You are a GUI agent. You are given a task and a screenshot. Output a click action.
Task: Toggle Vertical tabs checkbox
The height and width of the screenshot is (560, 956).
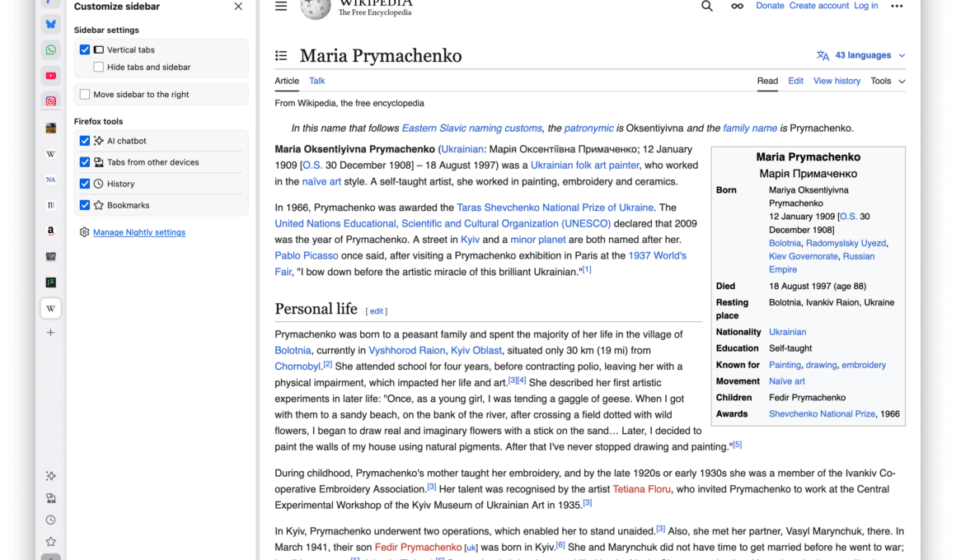click(x=85, y=50)
